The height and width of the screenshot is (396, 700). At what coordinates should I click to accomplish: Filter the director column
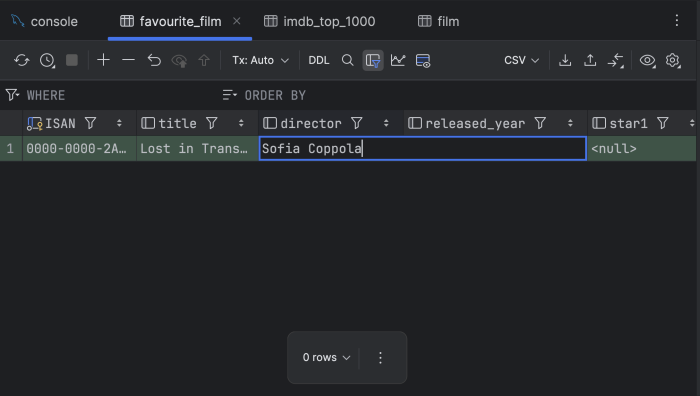click(x=356, y=123)
